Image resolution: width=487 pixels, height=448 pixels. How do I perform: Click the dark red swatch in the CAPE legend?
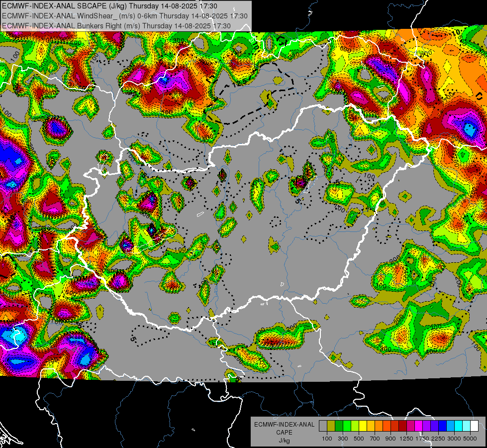[402, 426]
